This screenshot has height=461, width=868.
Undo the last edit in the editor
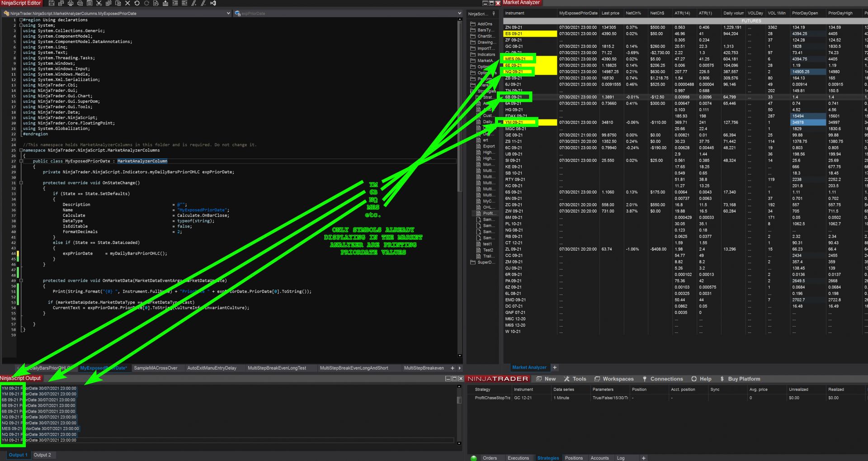click(137, 3)
